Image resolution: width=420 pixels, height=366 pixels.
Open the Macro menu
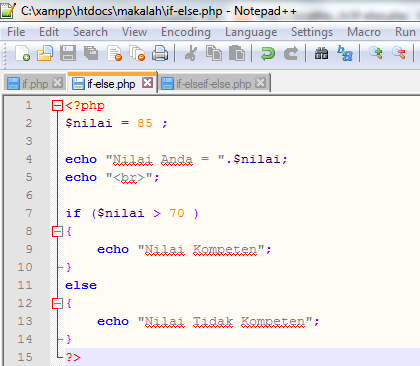(x=364, y=32)
